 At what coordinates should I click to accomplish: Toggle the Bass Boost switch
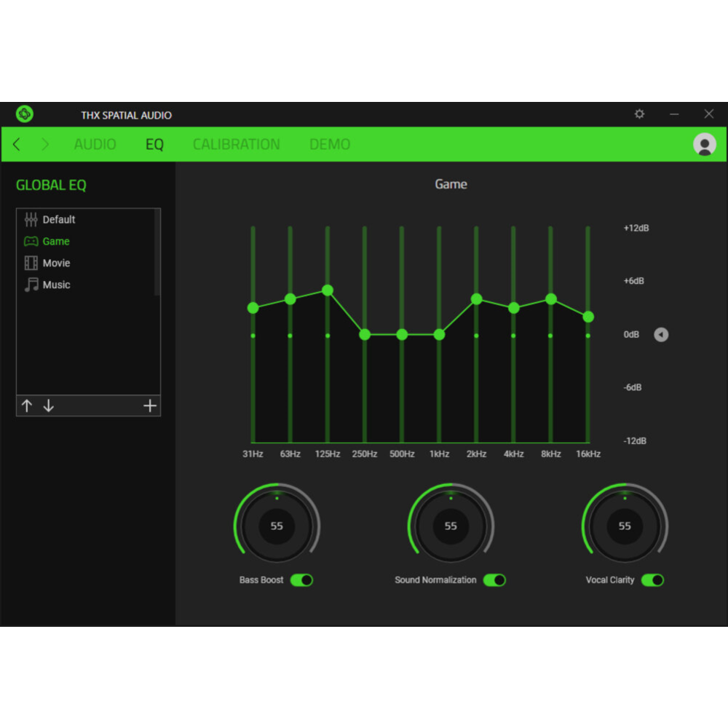pos(301,580)
